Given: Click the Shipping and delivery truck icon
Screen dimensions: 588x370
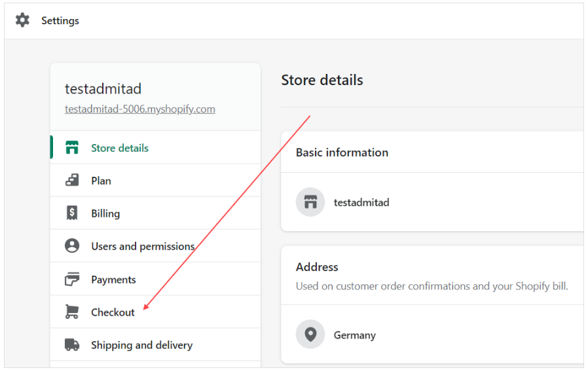Looking at the screenshot, I should (x=72, y=345).
